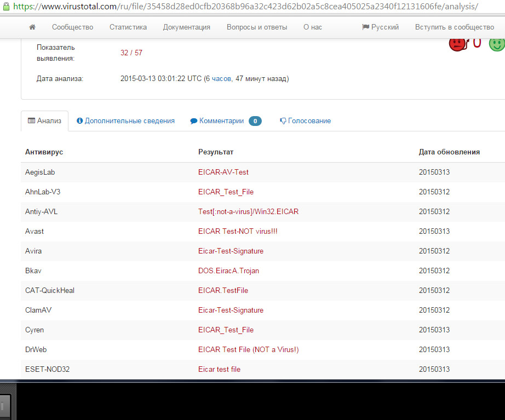This screenshot has height=420, width=505.
Task: Click the detection ratio 32 / 57
Action: tap(131, 53)
